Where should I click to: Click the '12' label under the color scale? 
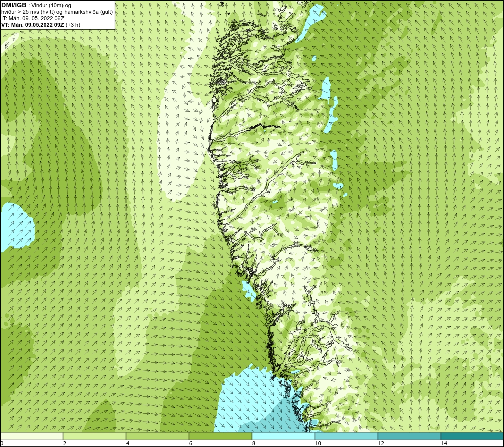(x=381, y=443)
